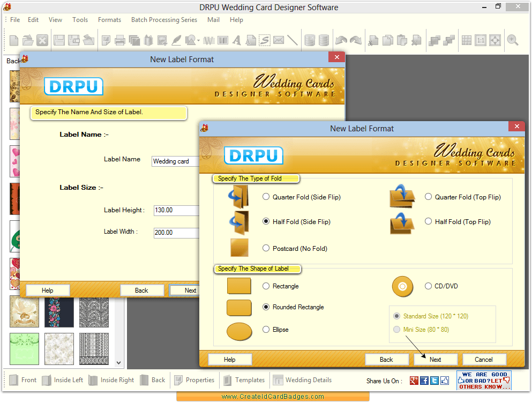532x402 pixels.
Task: Click Help in the rear dialog
Action: [48, 291]
